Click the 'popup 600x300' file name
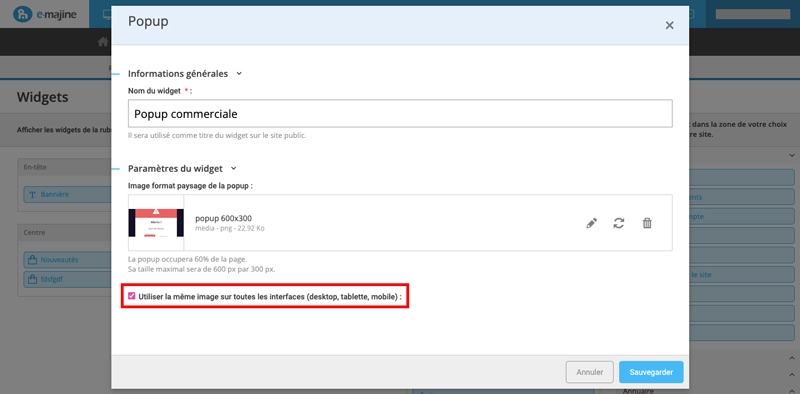 [x=223, y=218]
